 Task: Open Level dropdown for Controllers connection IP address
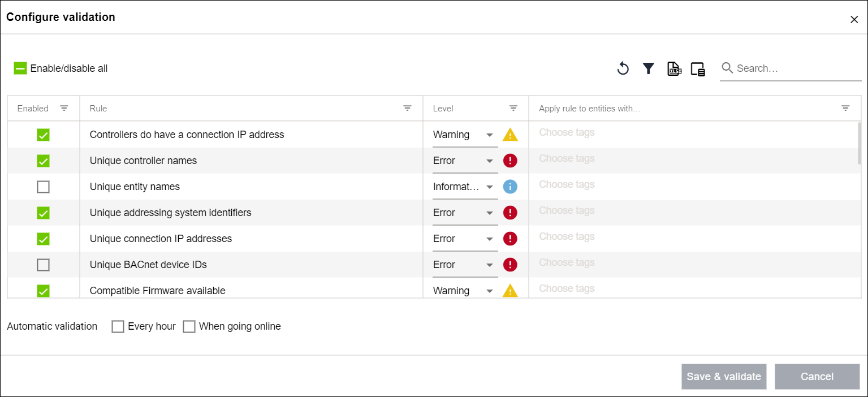click(465, 135)
